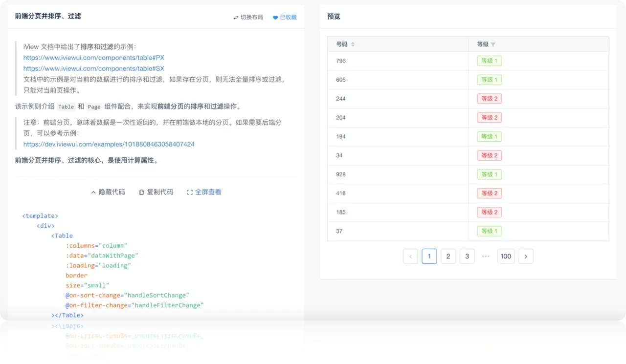Click the :data="dataWithPage" code line
The width and height of the screenshot is (626, 364).
pos(102,256)
